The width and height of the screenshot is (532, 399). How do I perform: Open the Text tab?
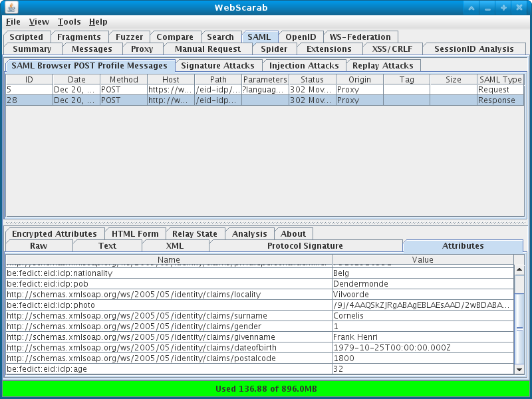108,245
